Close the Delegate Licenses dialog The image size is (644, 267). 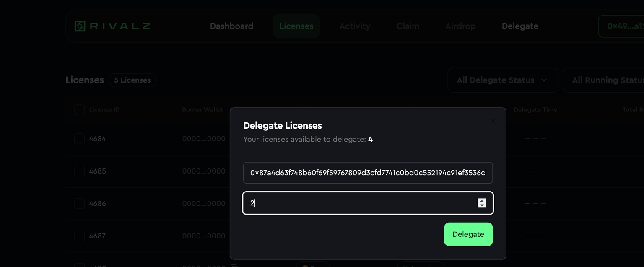(493, 121)
